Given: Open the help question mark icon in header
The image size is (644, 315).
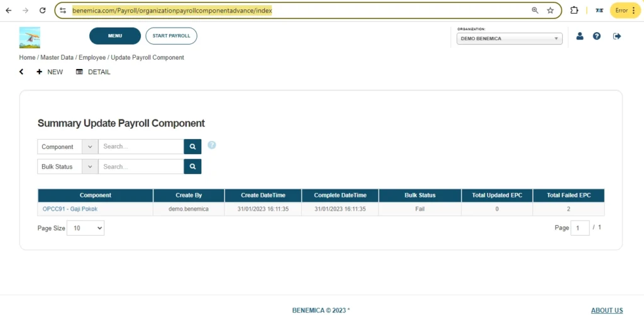Looking at the screenshot, I should (x=597, y=36).
